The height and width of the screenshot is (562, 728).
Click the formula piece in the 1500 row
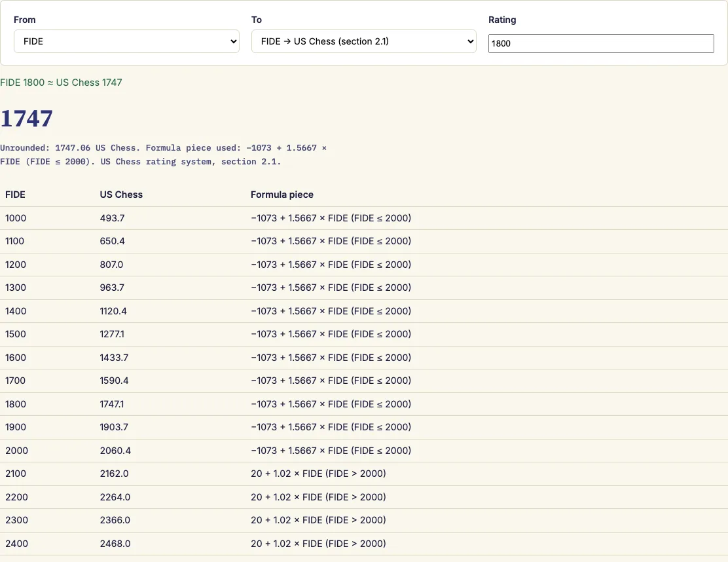click(x=331, y=334)
